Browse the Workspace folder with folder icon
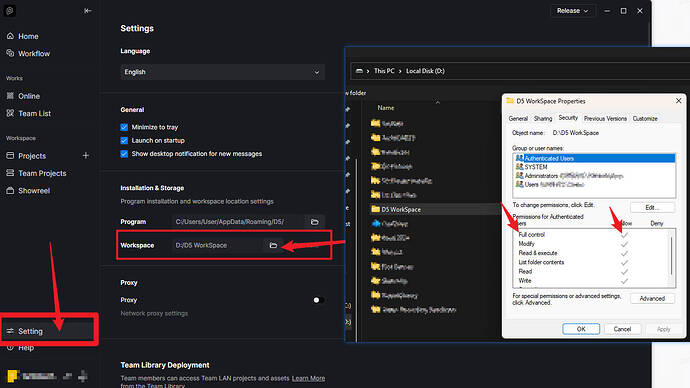This screenshot has height=388, width=690. (273, 245)
